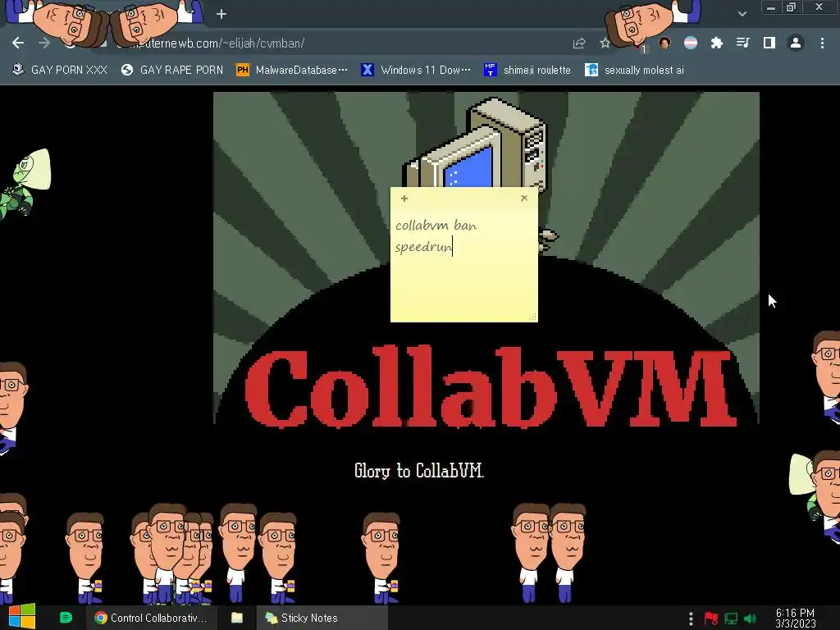Click the red flag tray icon
Image resolution: width=840 pixels, height=630 pixels.
(711, 619)
